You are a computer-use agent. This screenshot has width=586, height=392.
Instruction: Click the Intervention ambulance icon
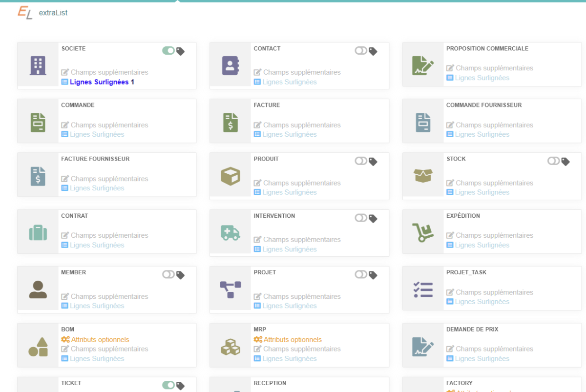[230, 233]
